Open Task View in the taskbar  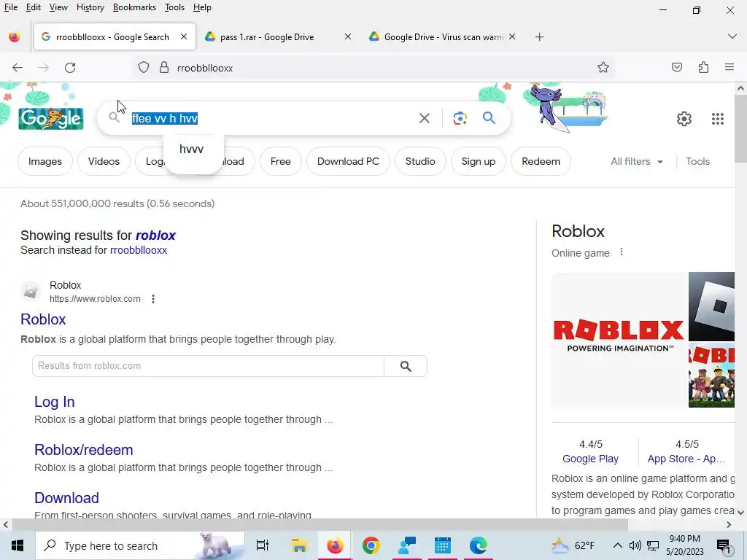262,545
